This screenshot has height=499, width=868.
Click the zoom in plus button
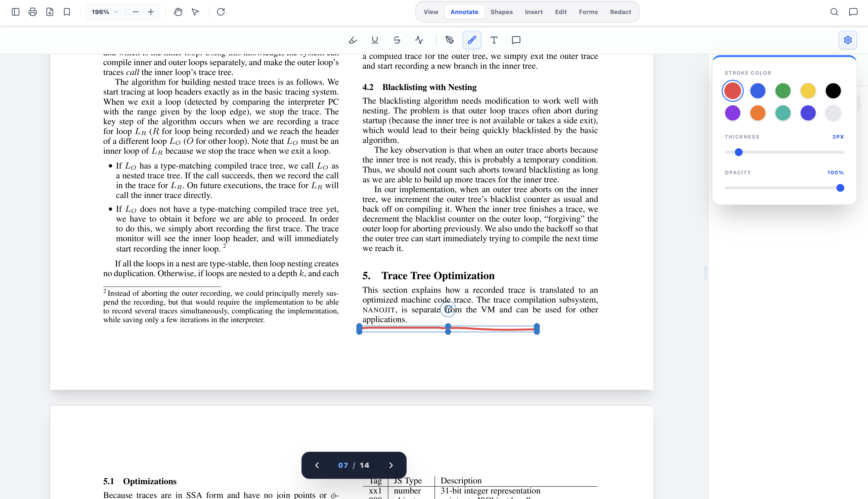pyautogui.click(x=151, y=12)
